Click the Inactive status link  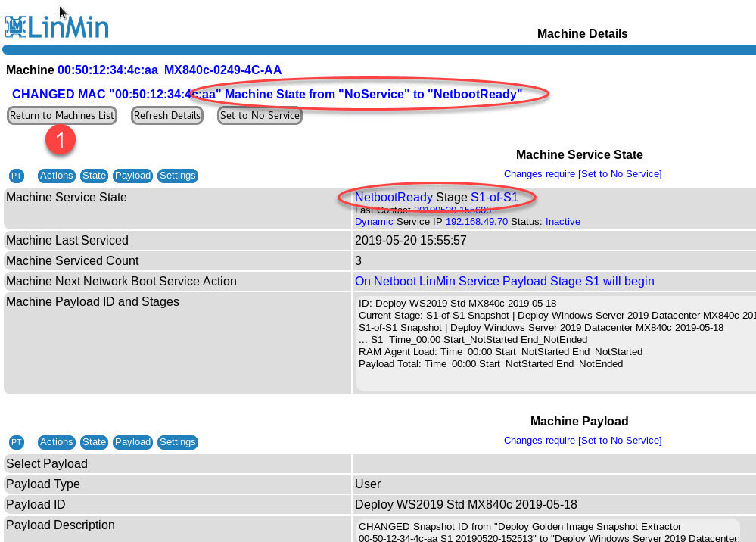[563, 222]
